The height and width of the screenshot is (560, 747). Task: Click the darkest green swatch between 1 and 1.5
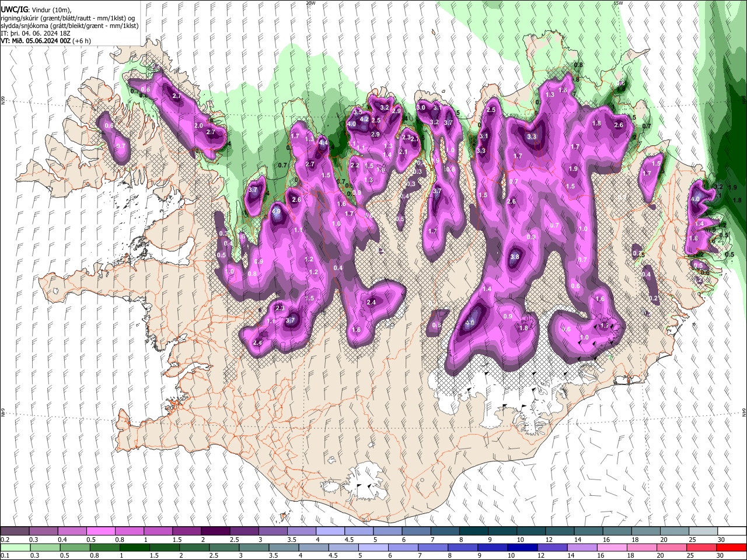[x=135, y=547]
